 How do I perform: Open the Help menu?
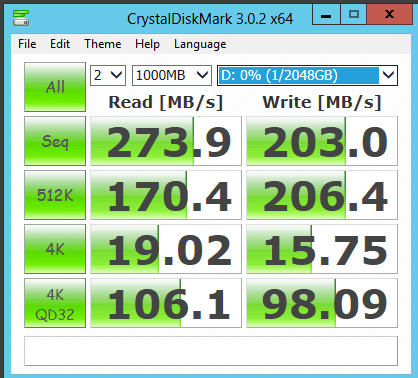147,44
